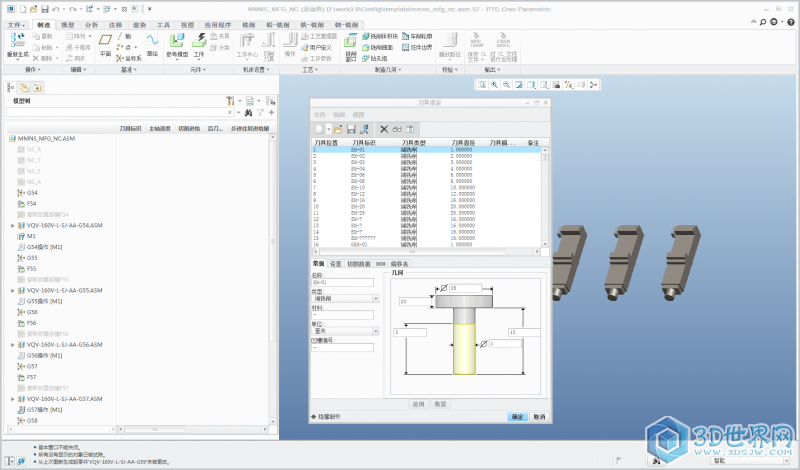Click the Workpiece (工件) ribbon icon

pos(199,43)
